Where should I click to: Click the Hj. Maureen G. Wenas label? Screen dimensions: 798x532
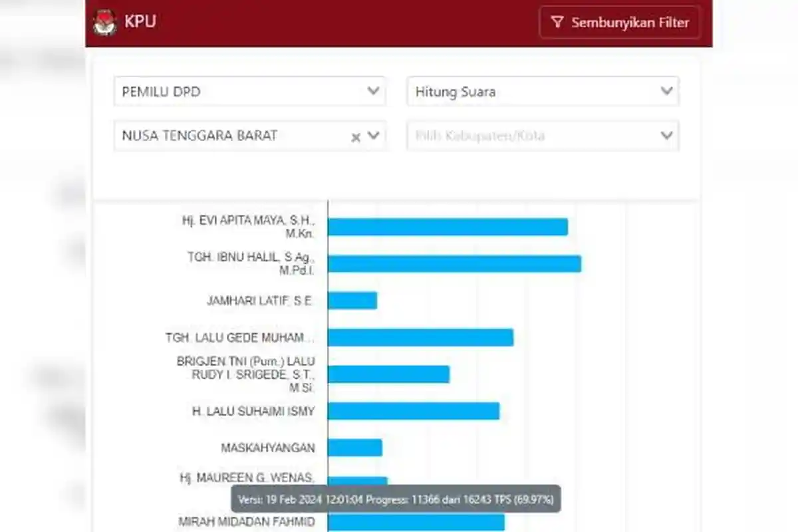pos(246,477)
